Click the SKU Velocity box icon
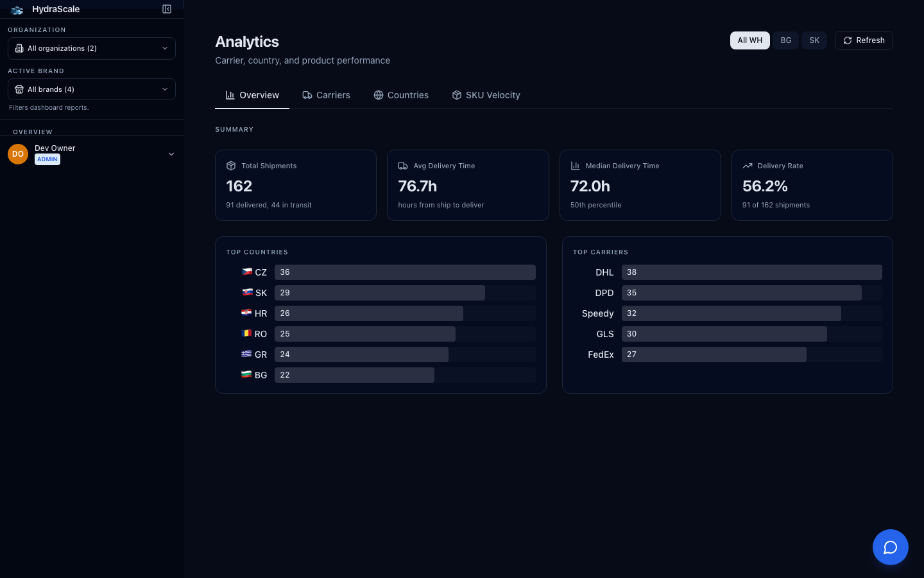This screenshot has width=924, height=578. [x=457, y=95]
